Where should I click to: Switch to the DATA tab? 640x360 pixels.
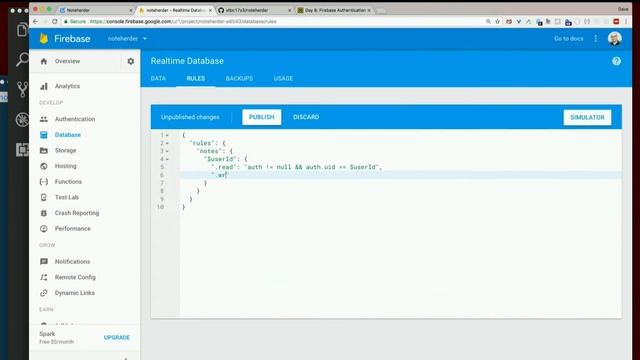pos(158,78)
